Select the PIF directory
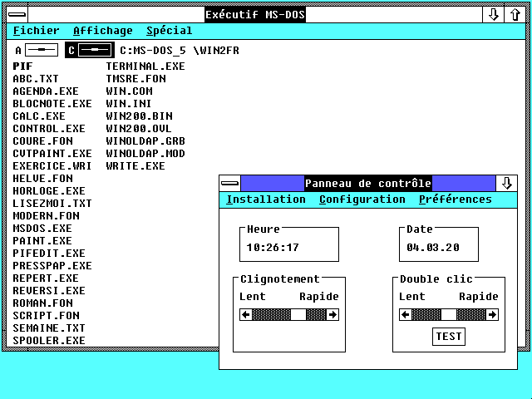The image size is (532, 399). click(22, 66)
